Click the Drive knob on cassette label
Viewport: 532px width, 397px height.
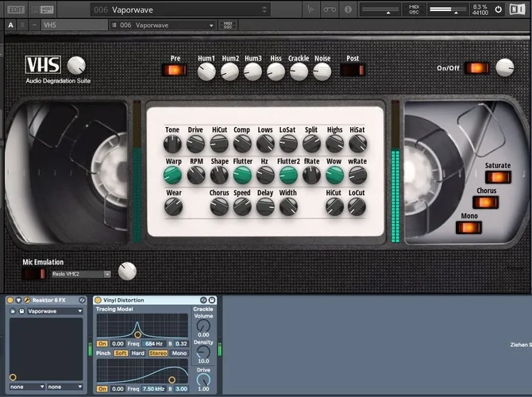point(196,144)
